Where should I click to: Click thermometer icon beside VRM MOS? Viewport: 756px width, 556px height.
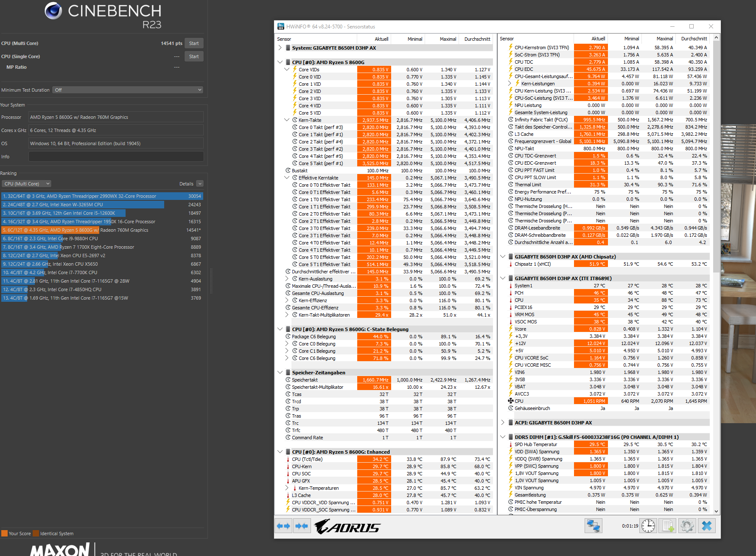point(510,315)
